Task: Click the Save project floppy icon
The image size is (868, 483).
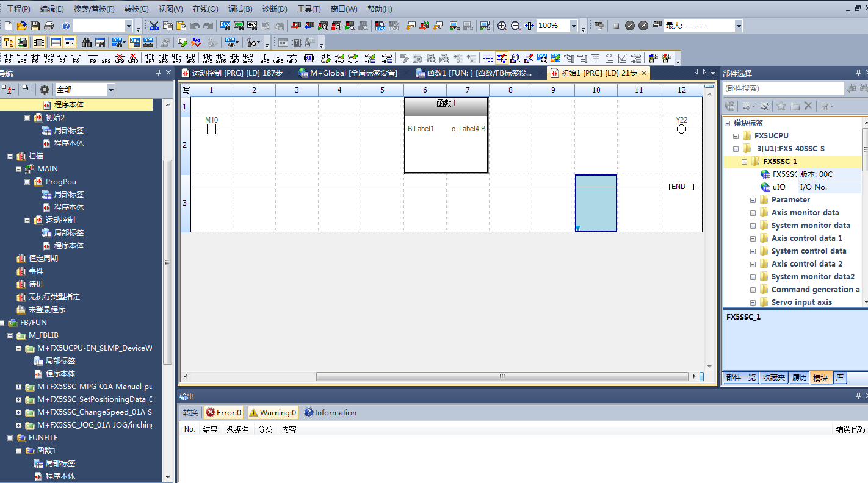Action: (x=35, y=26)
